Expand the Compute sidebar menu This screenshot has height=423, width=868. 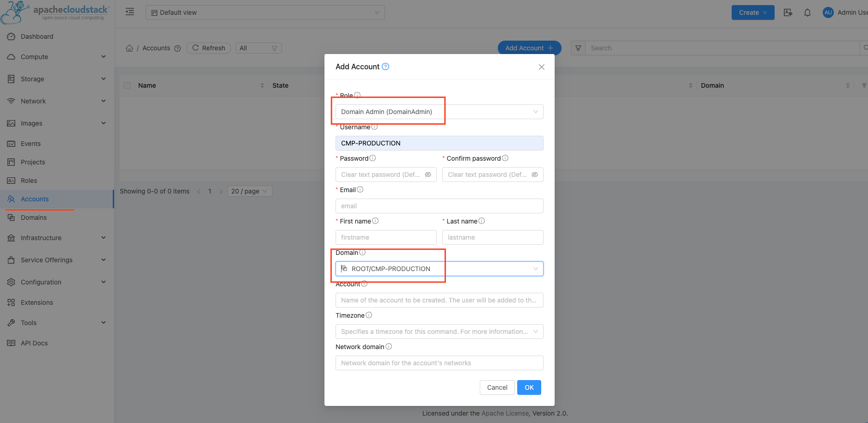(57, 57)
